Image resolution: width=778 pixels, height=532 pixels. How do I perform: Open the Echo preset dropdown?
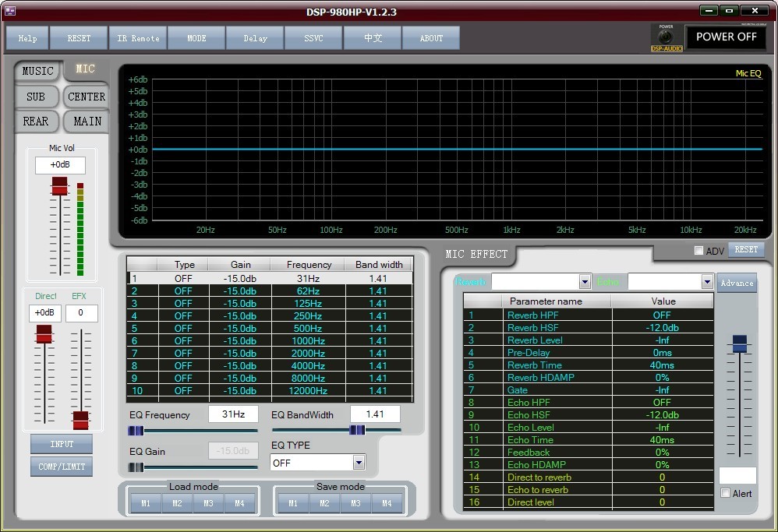(x=707, y=282)
